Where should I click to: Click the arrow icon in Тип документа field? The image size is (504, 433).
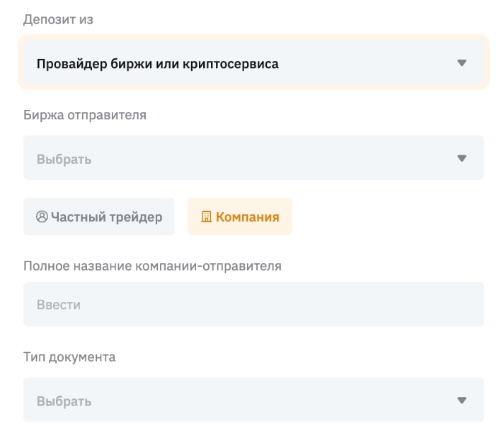pyautogui.click(x=462, y=400)
